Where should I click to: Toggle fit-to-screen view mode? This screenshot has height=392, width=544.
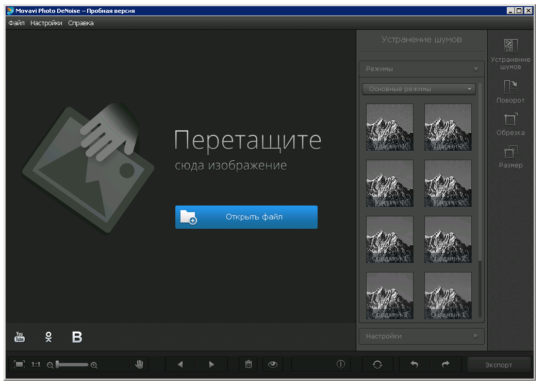click(x=19, y=364)
